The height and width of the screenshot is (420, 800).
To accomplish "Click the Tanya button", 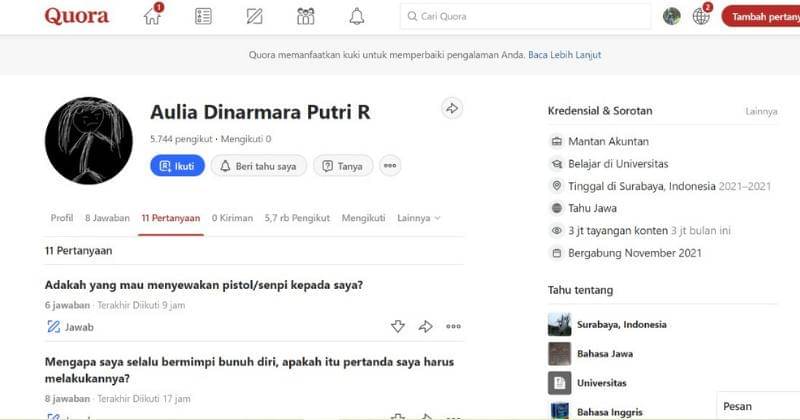I will point(343,166).
